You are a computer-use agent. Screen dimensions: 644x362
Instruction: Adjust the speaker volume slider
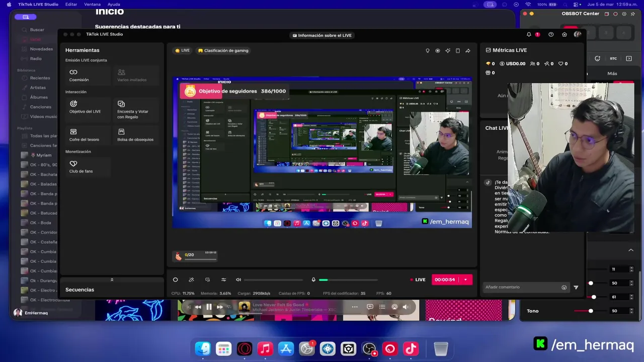pos(274,280)
